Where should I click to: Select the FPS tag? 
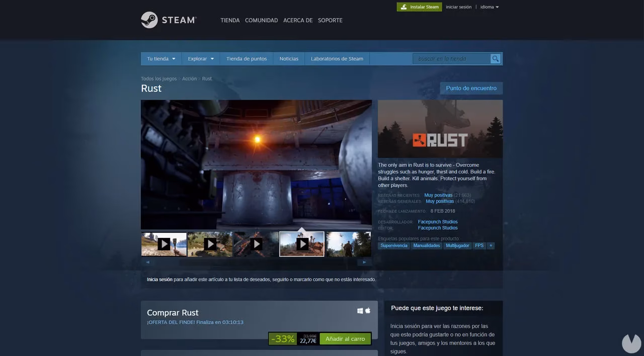(479, 245)
